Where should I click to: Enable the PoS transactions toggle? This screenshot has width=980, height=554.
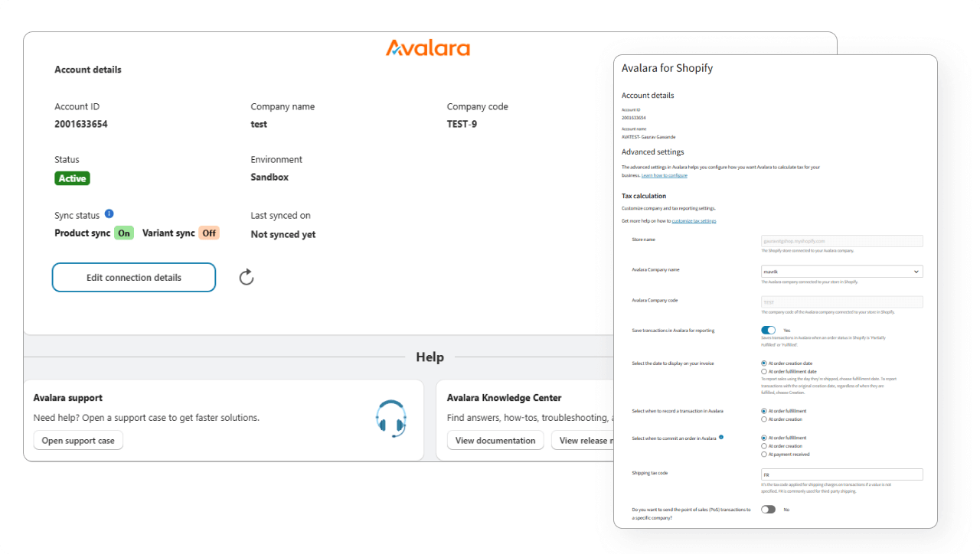[x=768, y=509]
